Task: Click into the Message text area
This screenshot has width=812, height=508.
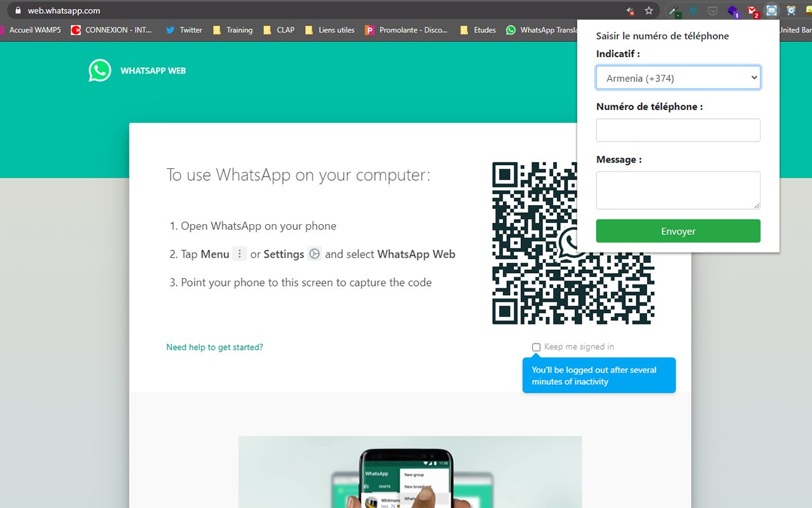Action: (678, 190)
